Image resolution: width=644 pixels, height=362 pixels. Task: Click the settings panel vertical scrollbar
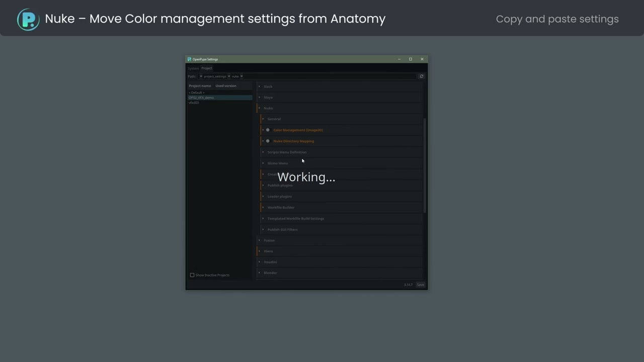(x=425, y=166)
